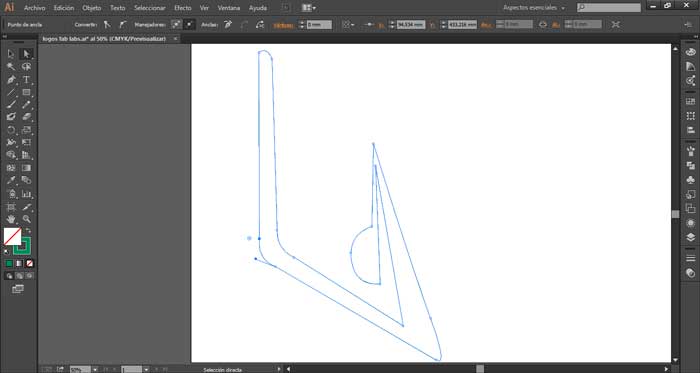Open the arrange documents dropdown

(309, 8)
